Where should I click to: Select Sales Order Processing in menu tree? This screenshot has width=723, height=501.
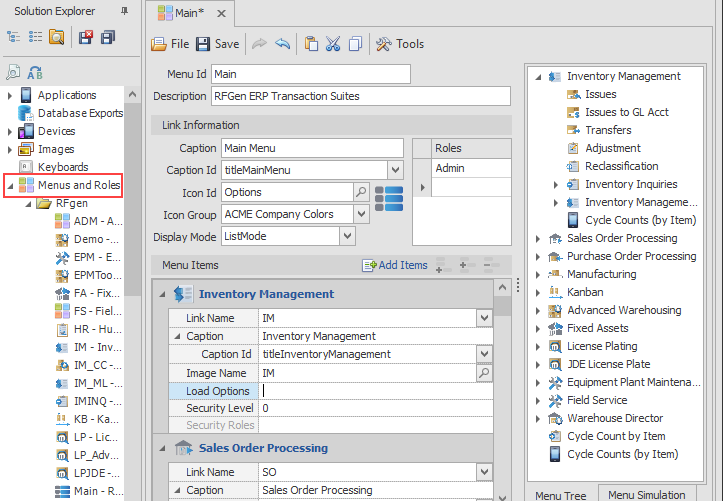621,238
